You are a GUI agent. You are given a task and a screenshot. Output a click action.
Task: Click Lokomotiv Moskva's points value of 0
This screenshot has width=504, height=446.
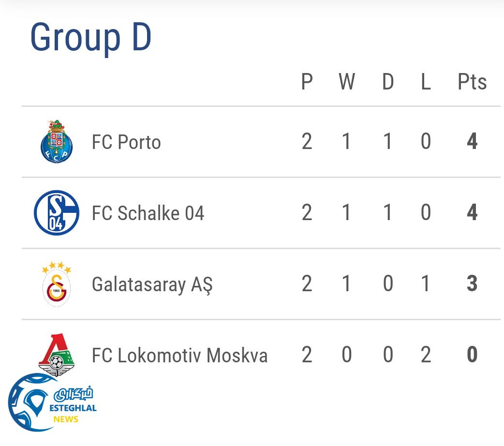[x=472, y=356]
